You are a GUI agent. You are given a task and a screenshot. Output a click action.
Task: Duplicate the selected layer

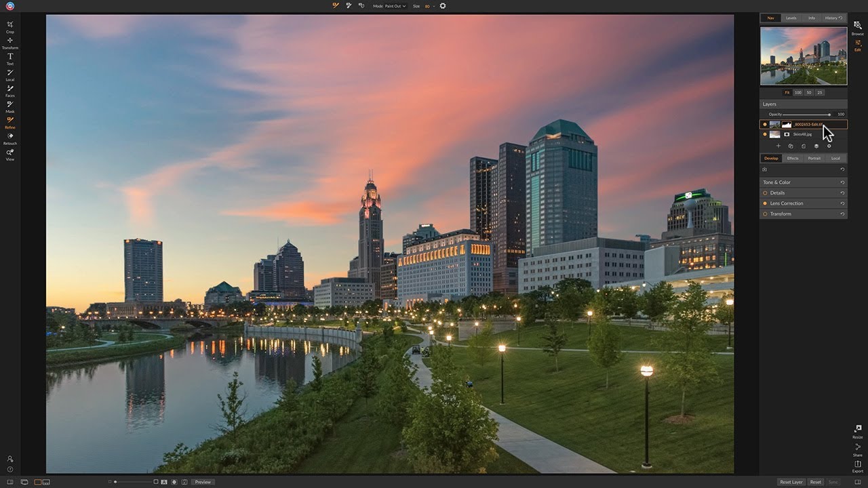click(x=791, y=146)
